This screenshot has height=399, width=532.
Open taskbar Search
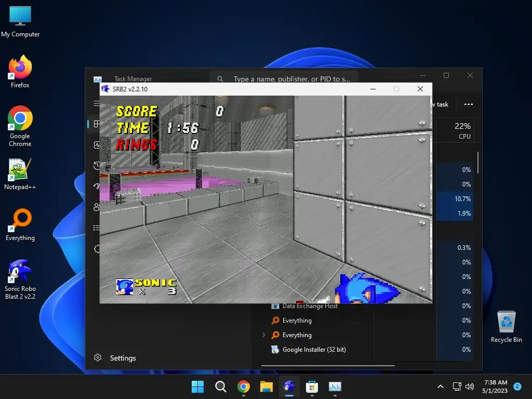click(x=220, y=387)
